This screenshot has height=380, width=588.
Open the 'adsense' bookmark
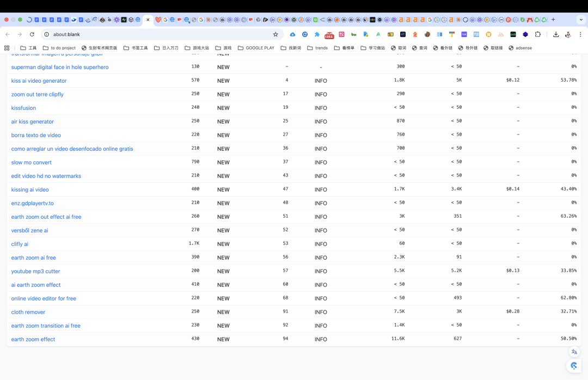(520, 48)
